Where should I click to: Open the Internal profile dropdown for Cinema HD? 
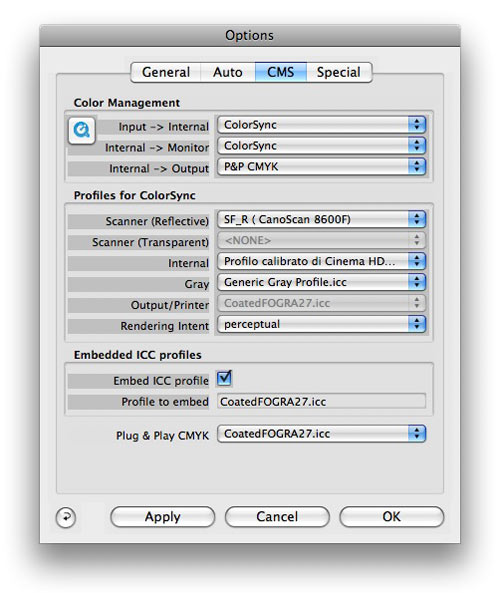pos(321,261)
